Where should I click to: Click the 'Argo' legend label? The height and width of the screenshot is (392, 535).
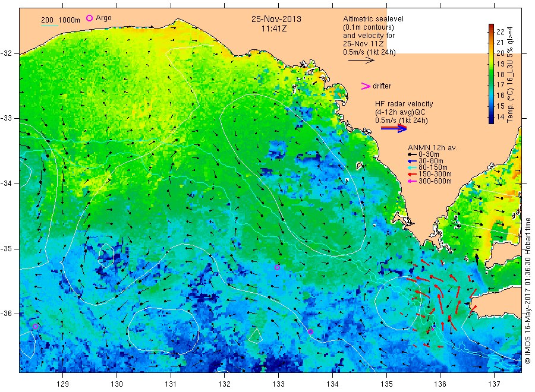(103, 18)
